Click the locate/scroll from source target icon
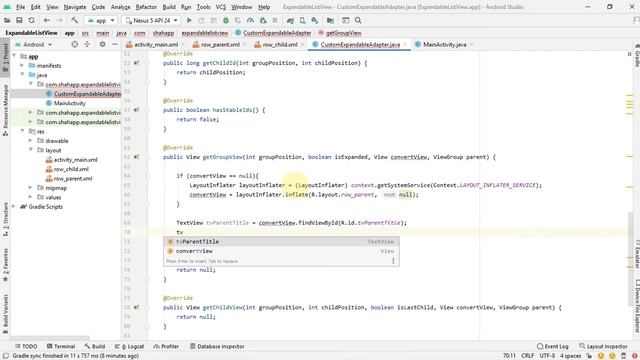This screenshot has width=640, height=360. coord(74,44)
